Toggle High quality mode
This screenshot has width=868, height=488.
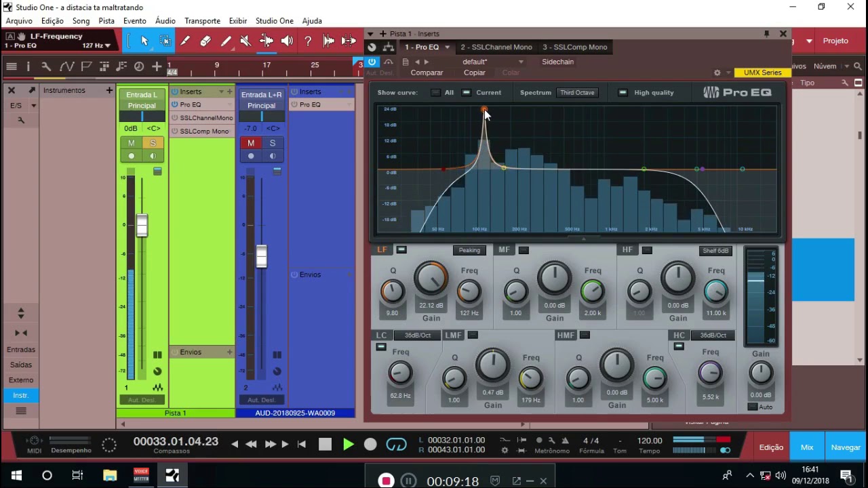point(623,93)
